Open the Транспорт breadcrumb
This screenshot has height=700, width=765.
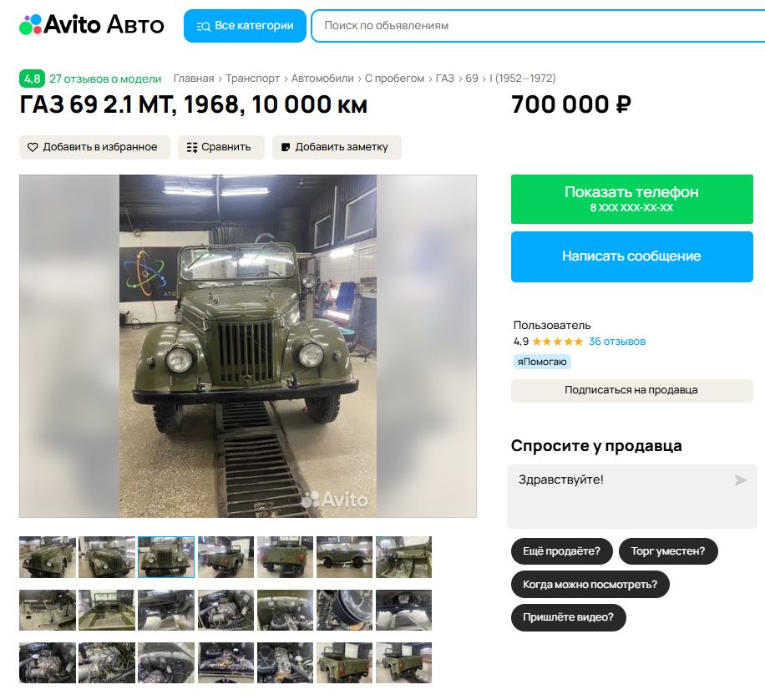coord(252,79)
